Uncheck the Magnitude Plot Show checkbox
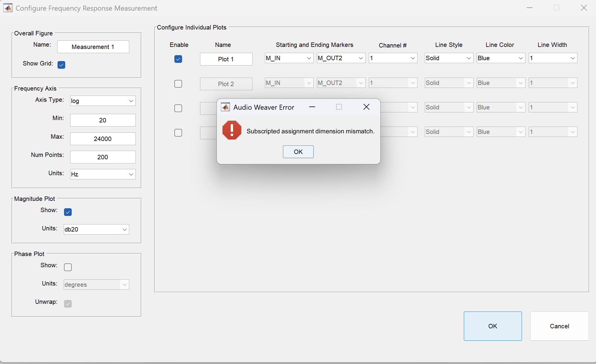The height and width of the screenshot is (364, 596). (x=68, y=212)
